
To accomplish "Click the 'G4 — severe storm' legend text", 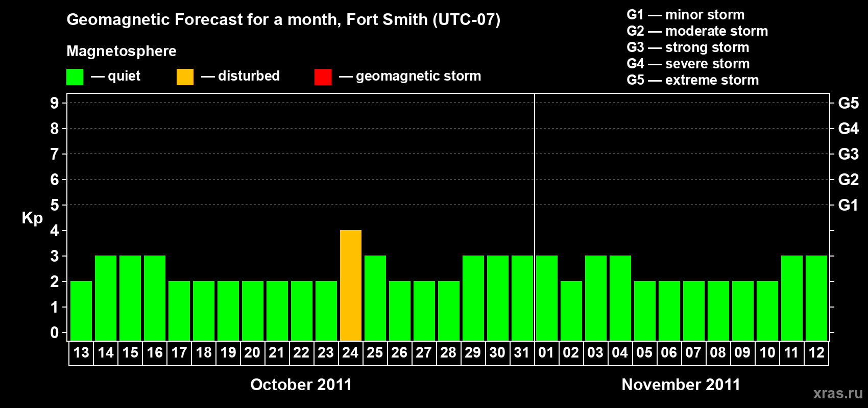I will (x=688, y=64).
